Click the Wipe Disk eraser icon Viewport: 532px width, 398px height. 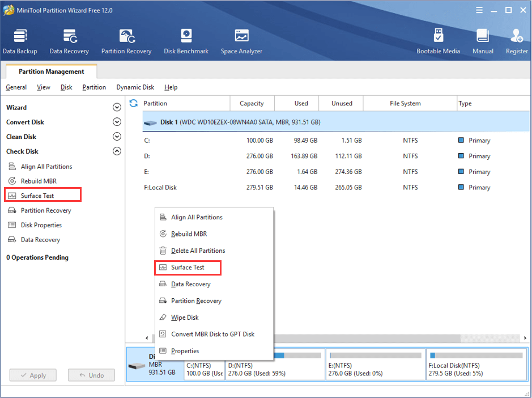163,317
